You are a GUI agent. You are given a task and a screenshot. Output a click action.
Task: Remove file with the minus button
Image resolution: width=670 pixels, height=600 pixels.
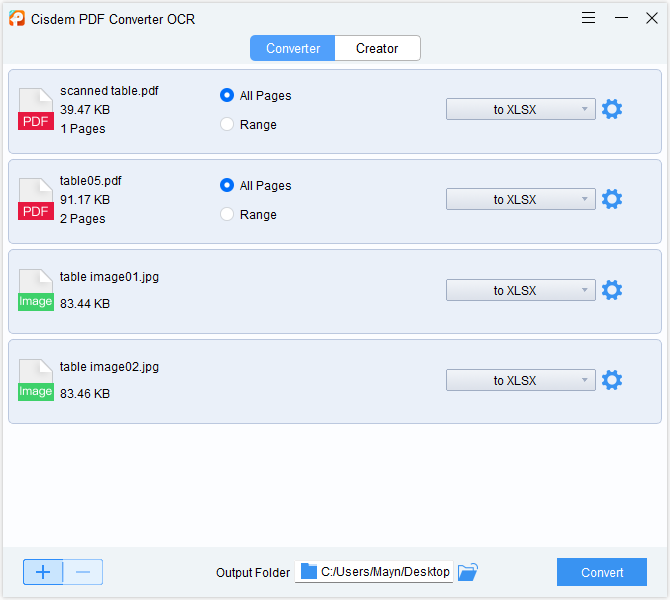(83, 572)
